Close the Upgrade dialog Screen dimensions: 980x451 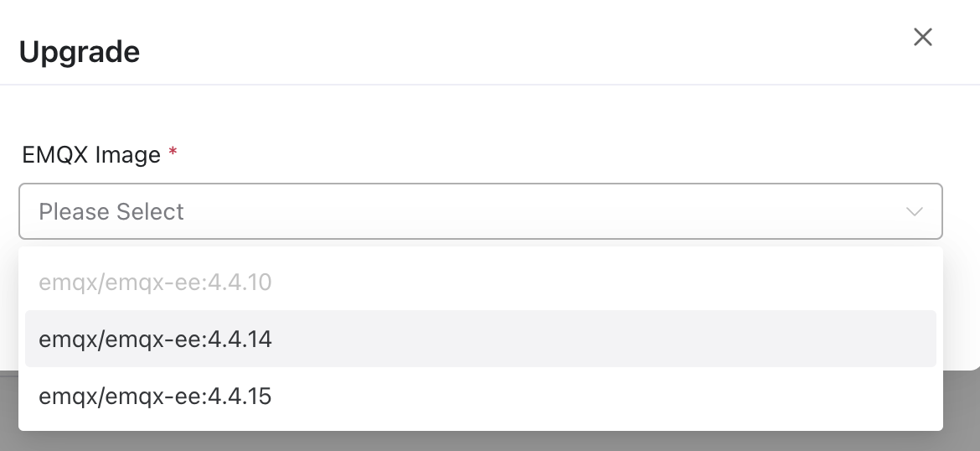(x=922, y=37)
